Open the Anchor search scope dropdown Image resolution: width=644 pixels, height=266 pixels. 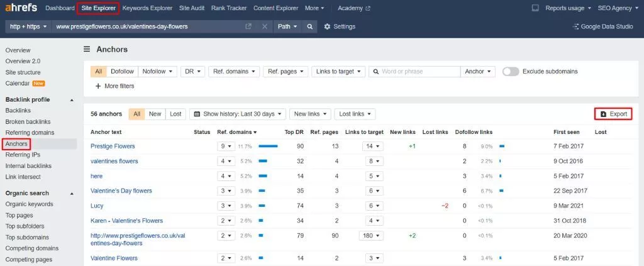click(478, 72)
